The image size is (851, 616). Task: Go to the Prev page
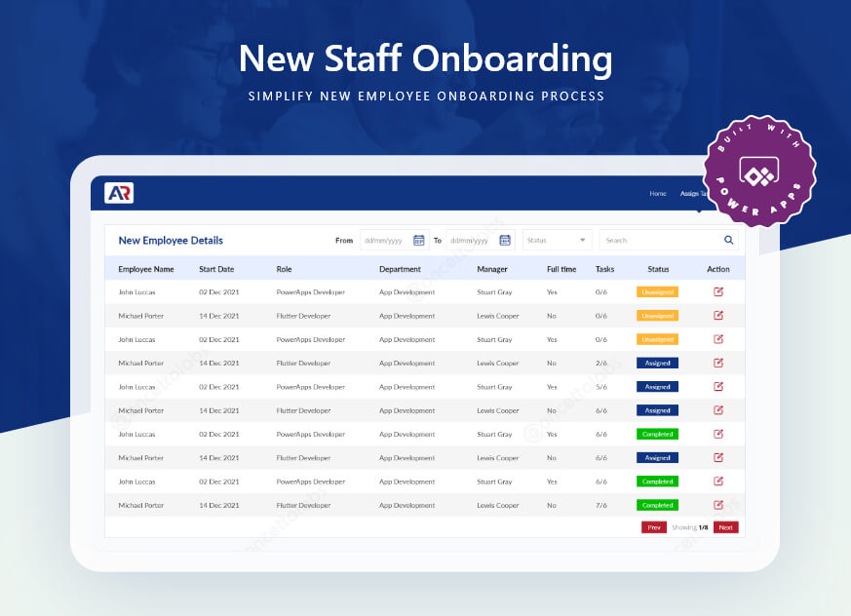654,527
